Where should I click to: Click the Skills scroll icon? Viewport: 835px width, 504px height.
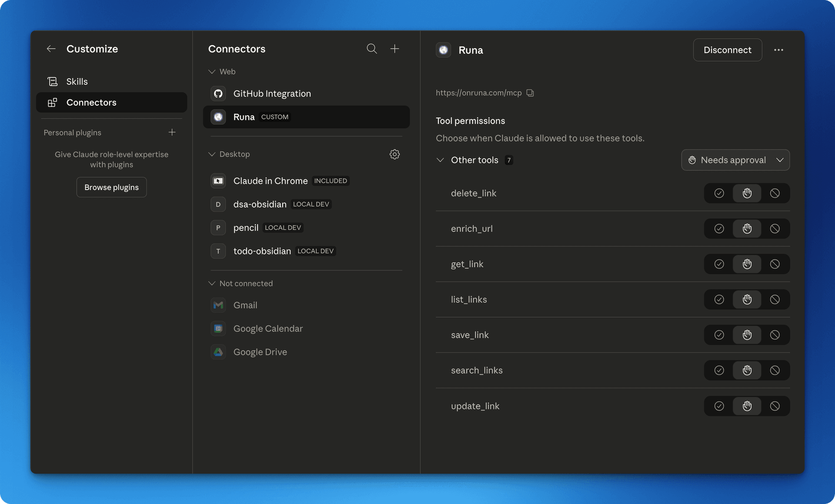click(53, 81)
